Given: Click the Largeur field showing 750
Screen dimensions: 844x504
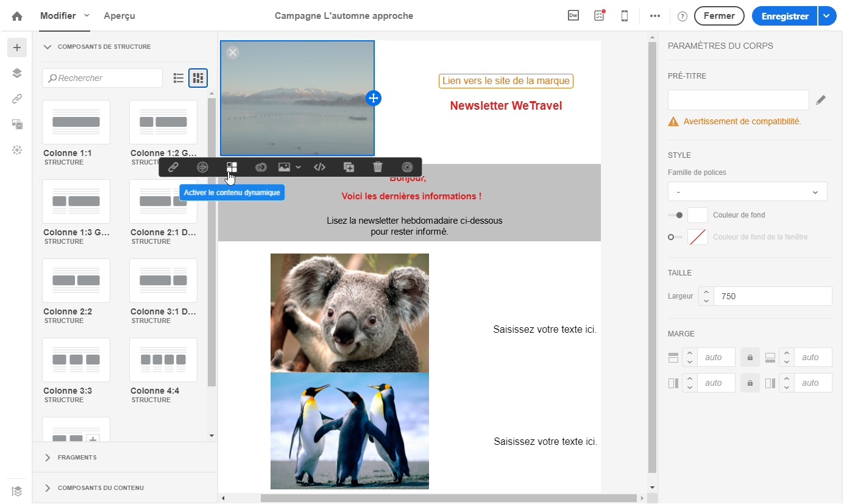Looking at the screenshot, I should 773,296.
